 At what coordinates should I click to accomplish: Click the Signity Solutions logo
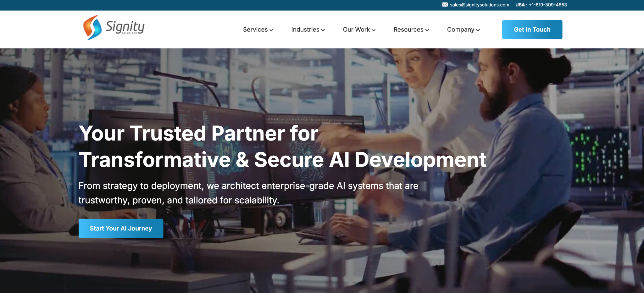[x=114, y=28]
